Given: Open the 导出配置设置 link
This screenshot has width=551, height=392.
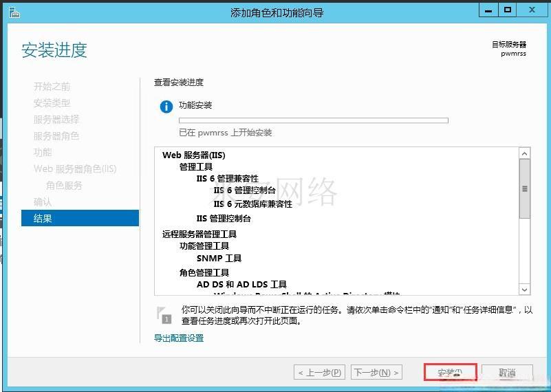Looking at the screenshot, I should [x=179, y=338].
